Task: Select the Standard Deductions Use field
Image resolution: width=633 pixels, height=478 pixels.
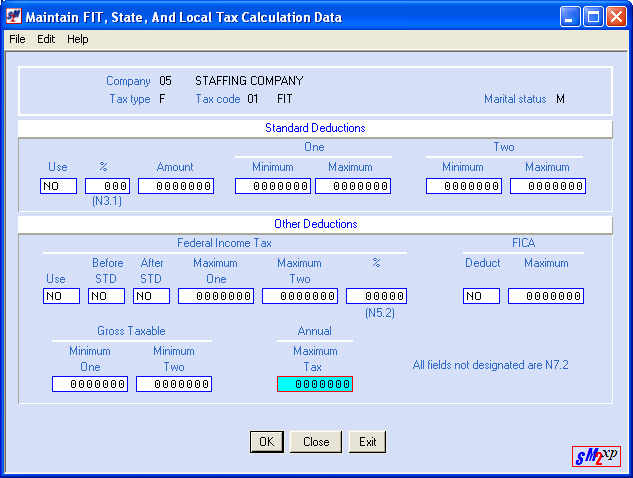Action: (x=58, y=186)
